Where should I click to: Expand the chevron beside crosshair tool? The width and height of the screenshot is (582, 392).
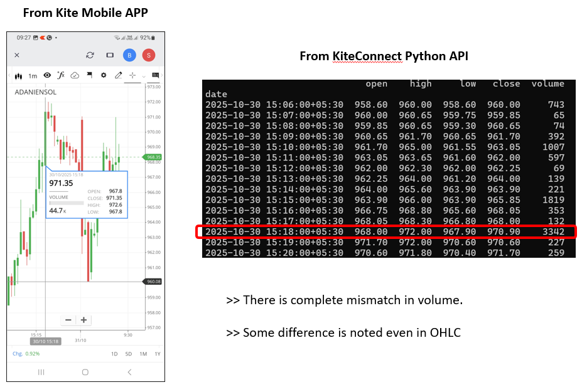pyautogui.click(x=144, y=76)
